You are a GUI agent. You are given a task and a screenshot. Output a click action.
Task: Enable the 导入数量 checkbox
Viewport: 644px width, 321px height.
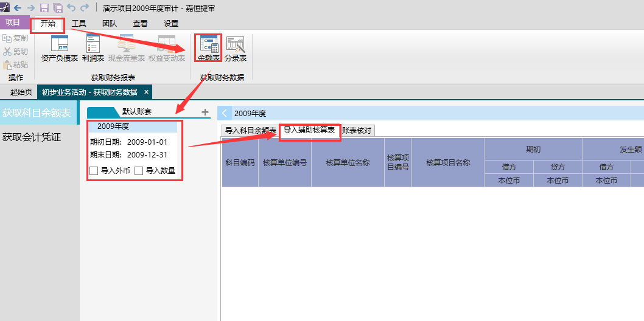(x=139, y=171)
